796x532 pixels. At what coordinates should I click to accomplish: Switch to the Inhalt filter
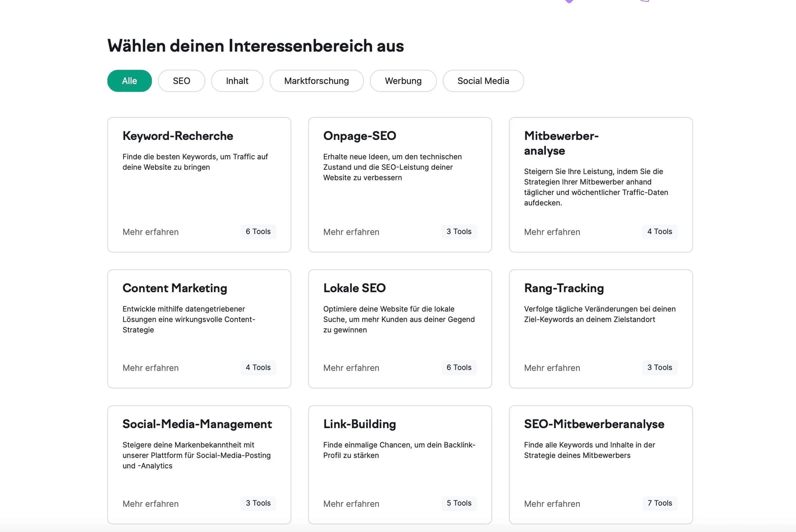click(237, 81)
